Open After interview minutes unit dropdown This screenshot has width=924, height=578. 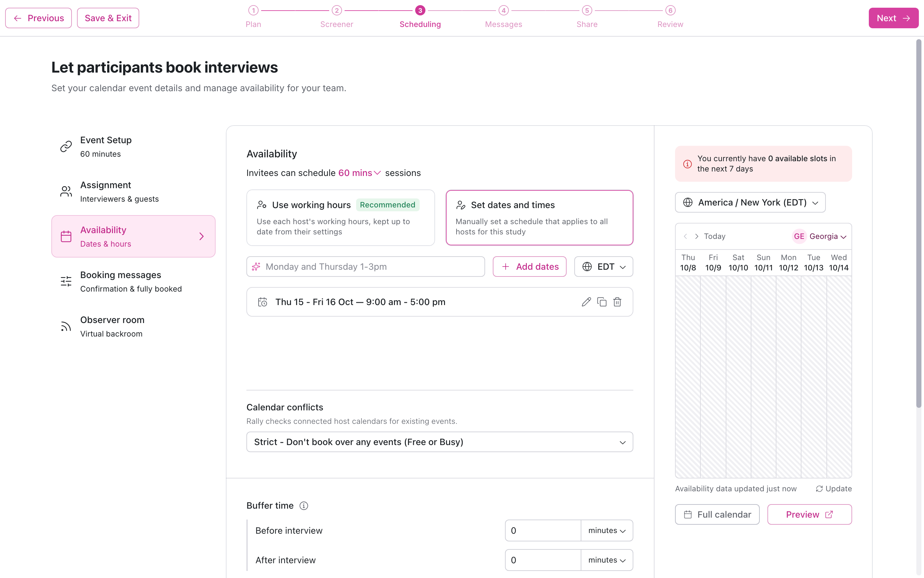click(607, 560)
